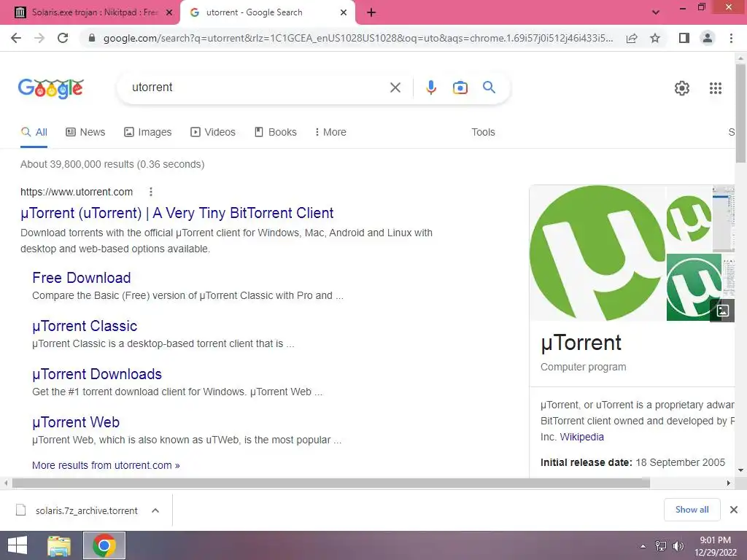Screen dimensions: 747x560
Task: Click the https://www.utorrent.com URL text
Action: tap(77, 192)
